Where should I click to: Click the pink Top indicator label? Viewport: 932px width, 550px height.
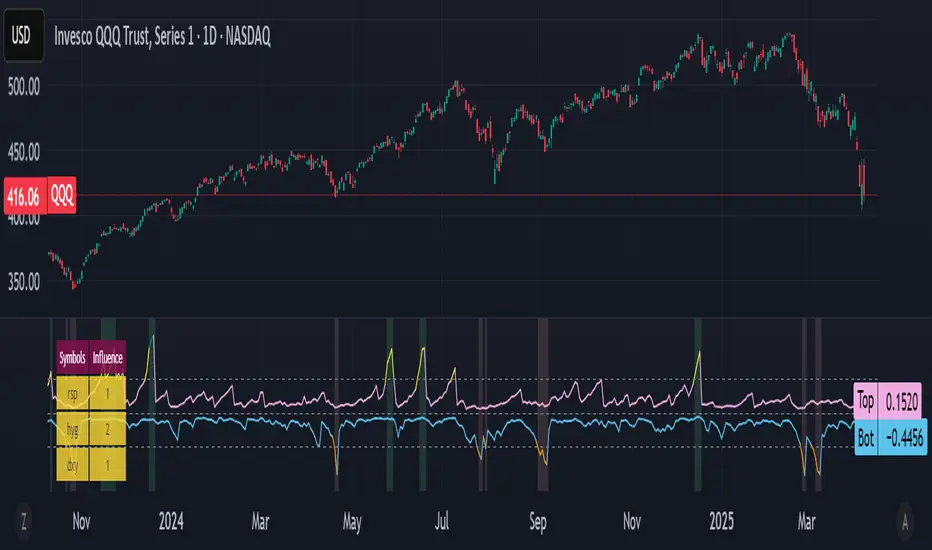click(x=865, y=401)
